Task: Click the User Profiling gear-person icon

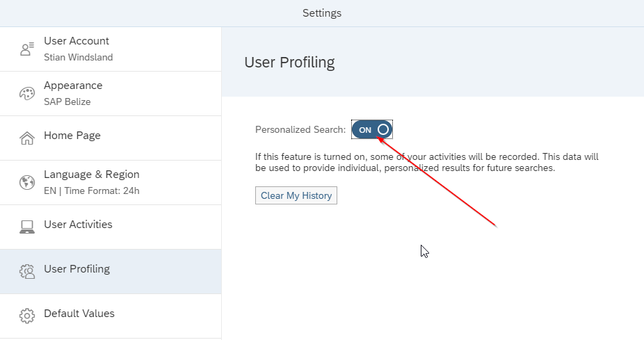Action: [27, 271]
